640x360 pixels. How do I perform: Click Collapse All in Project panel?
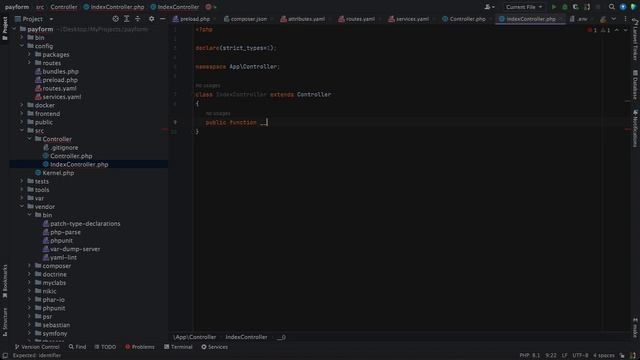coord(138,19)
